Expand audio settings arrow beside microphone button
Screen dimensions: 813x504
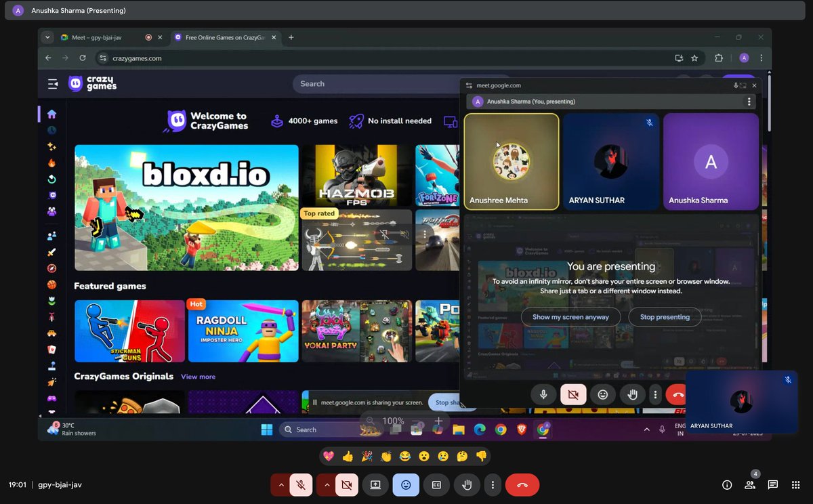point(280,485)
